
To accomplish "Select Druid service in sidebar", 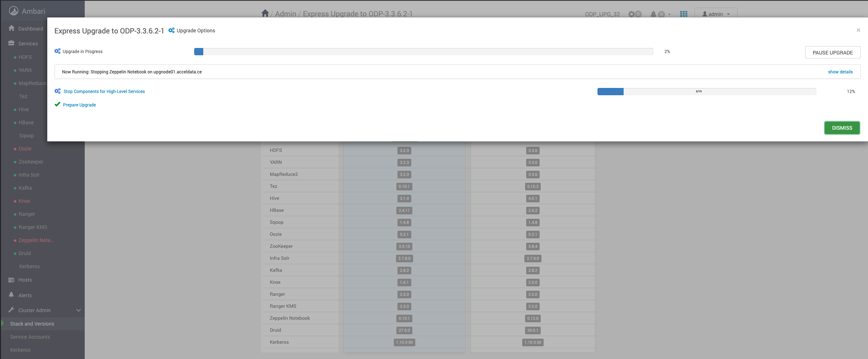I will coord(25,253).
